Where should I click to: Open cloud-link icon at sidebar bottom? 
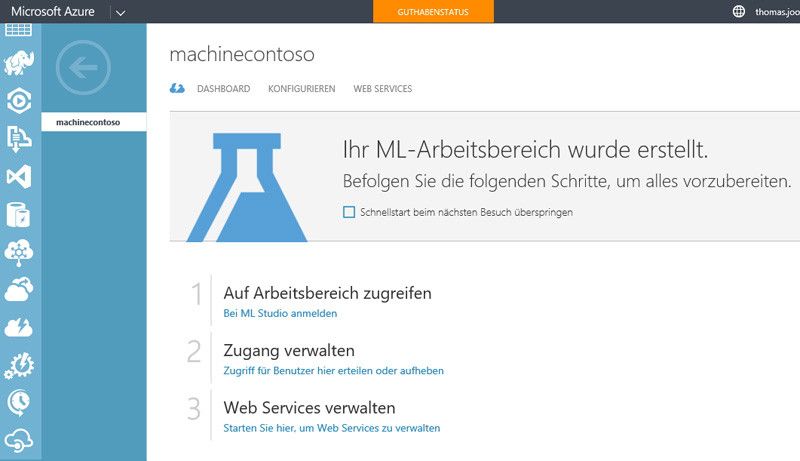(19, 441)
